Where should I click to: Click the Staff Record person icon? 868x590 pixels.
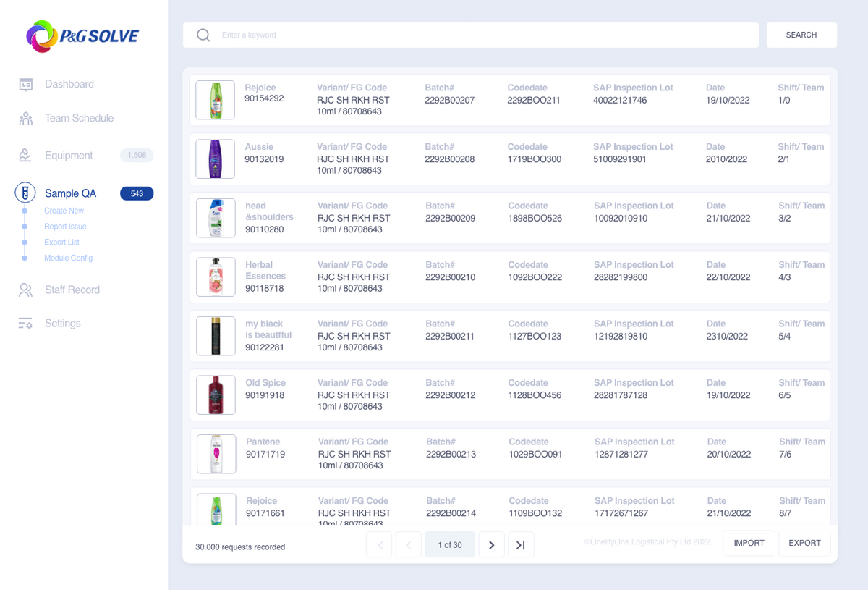click(26, 290)
